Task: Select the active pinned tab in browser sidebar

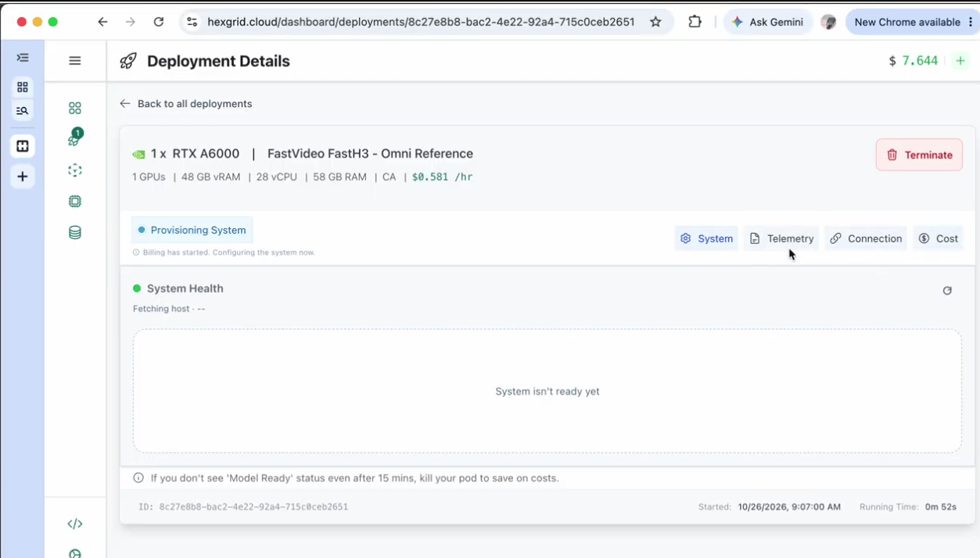Action: click(x=23, y=146)
